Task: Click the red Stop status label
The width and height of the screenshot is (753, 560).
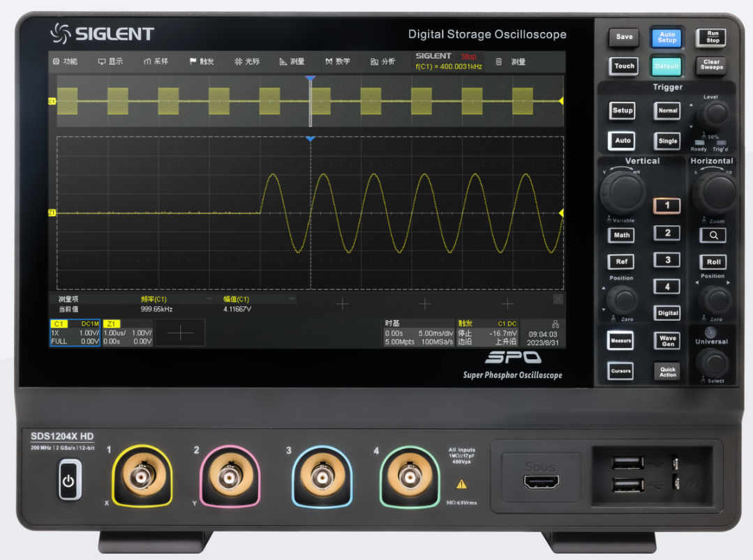Action: pyautogui.click(x=469, y=56)
